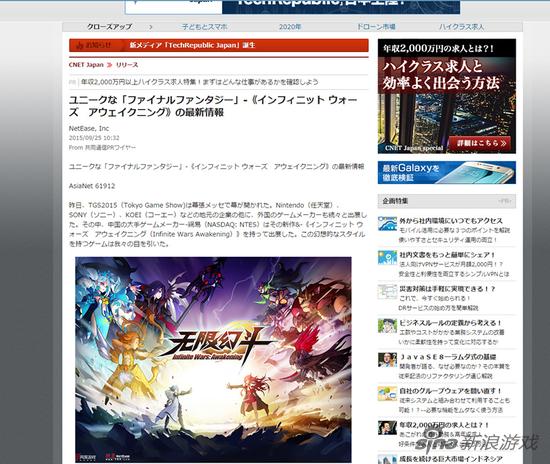
Task: Open ビジネスルールの定義から考える article
Action: [x=451, y=323]
